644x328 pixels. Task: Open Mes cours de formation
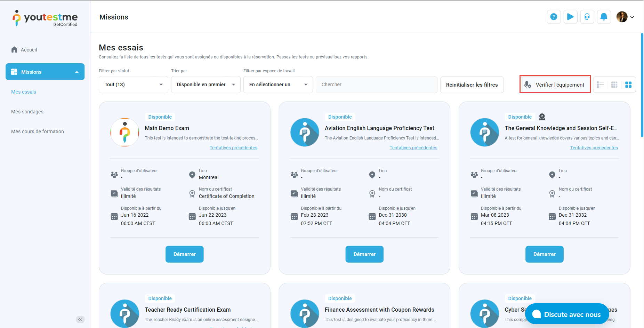point(38,131)
